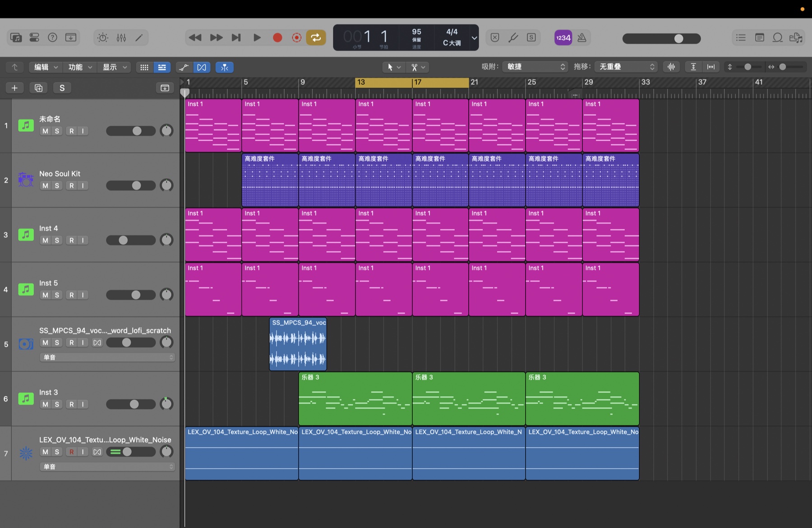
Task: Enable input monitoring on Inst 5
Action: 83,295
